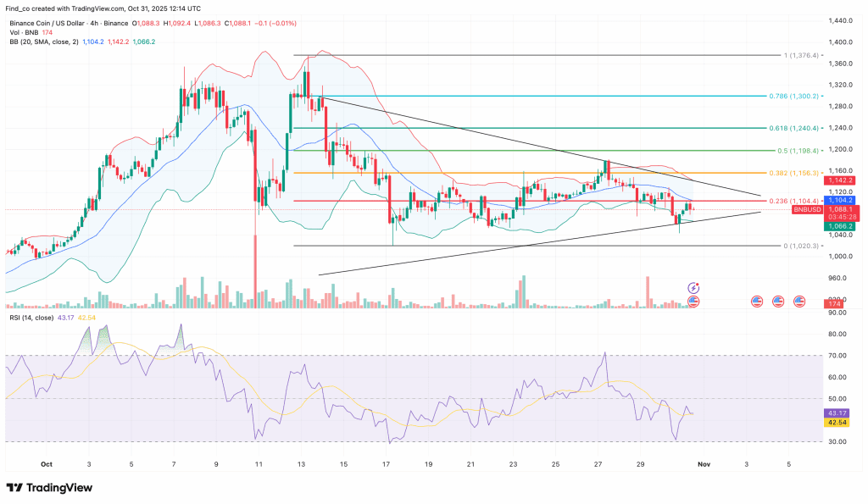Click the rightmost US flag event marker
This screenshot has width=868, height=504.
point(799,302)
